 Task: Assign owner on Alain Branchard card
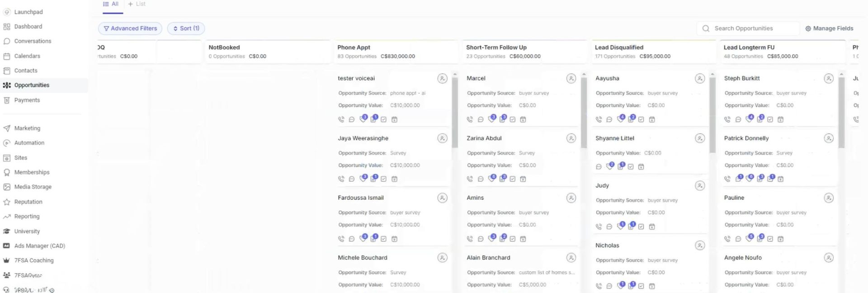coord(571,258)
